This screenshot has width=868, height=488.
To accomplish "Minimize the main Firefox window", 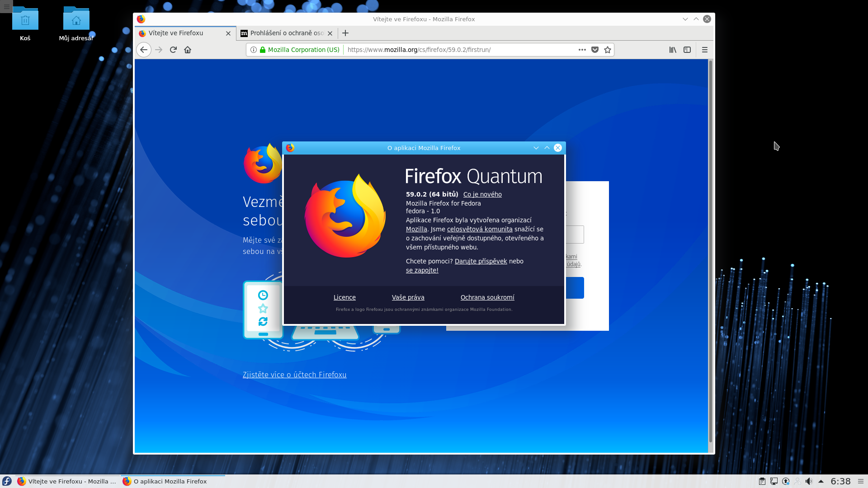I will [x=685, y=19].
